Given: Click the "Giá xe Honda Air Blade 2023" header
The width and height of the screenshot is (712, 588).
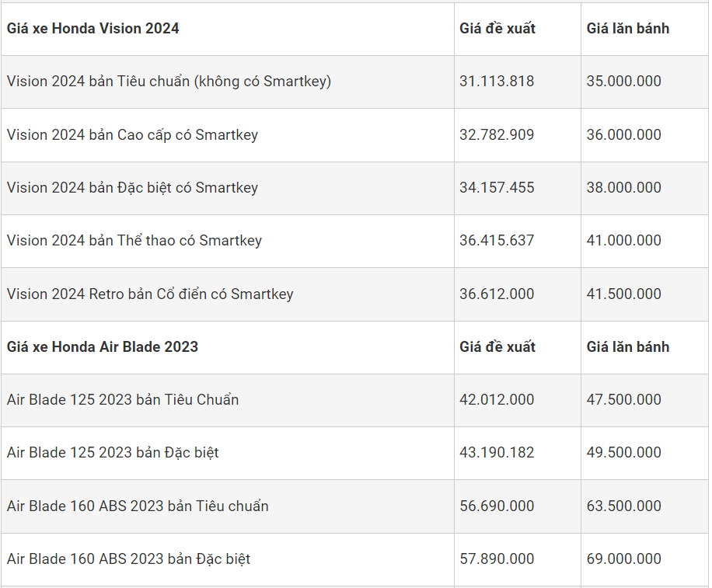Looking at the screenshot, I should coord(103,346).
